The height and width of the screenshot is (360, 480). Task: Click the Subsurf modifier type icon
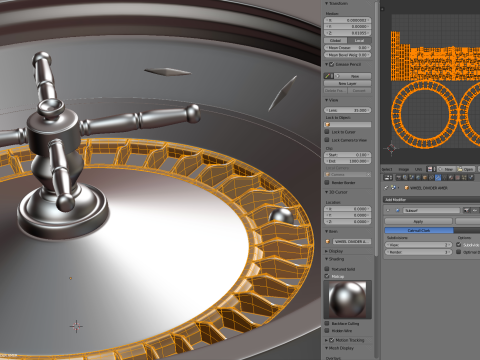pos(398,210)
